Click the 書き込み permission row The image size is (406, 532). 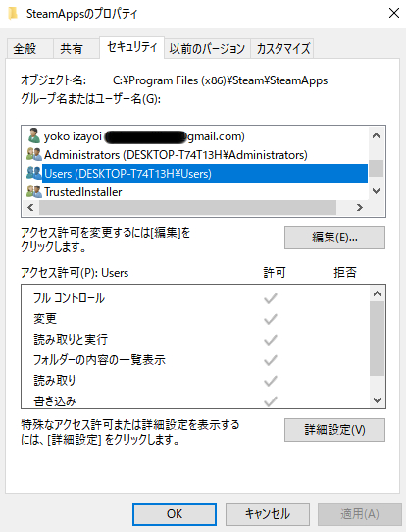196,400
